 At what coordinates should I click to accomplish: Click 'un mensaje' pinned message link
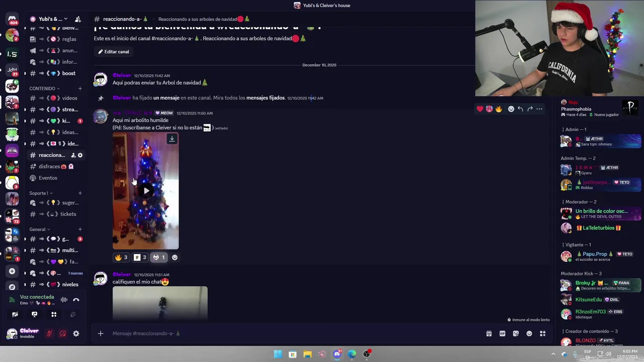point(166,98)
